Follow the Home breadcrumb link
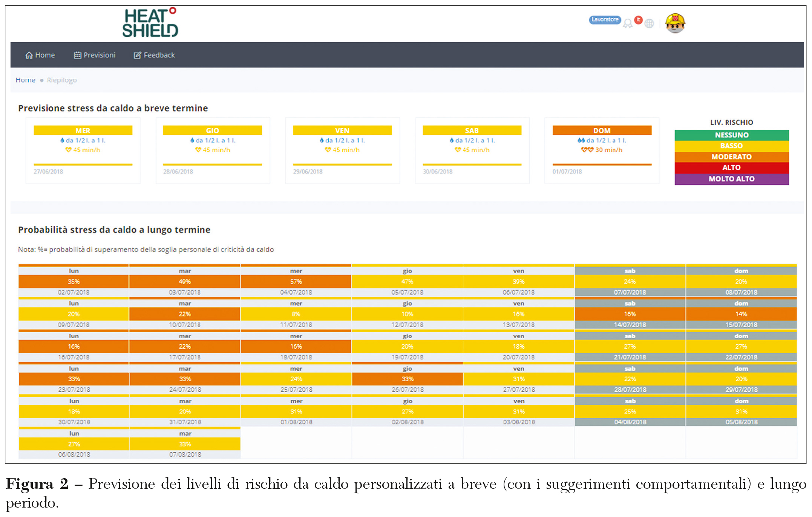The height and width of the screenshot is (517, 812). pos(25,80)
